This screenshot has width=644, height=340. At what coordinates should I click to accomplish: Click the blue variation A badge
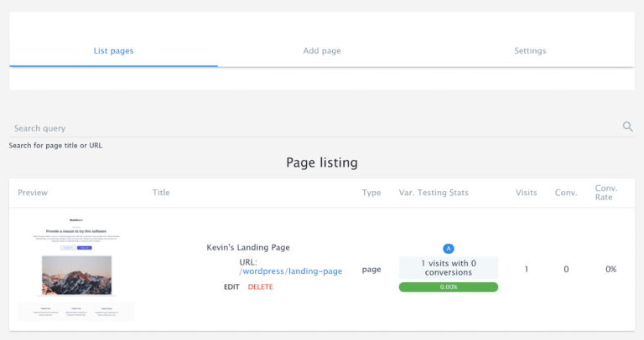point(449,249)
